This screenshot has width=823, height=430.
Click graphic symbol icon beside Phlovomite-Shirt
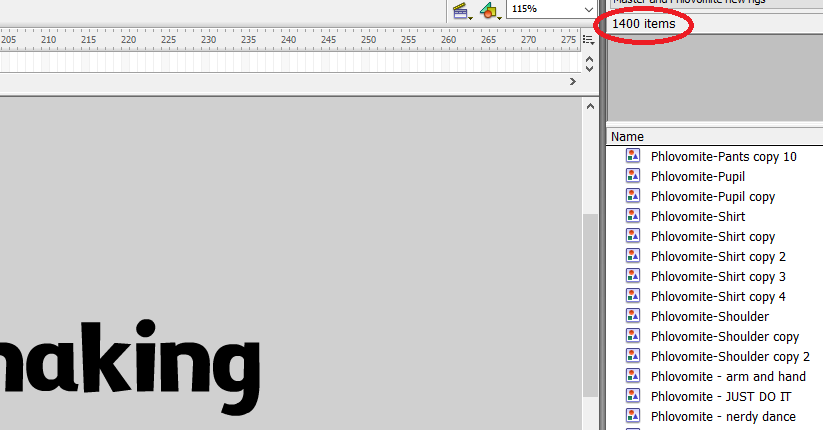pyautogui.click(x=633, y=215)
